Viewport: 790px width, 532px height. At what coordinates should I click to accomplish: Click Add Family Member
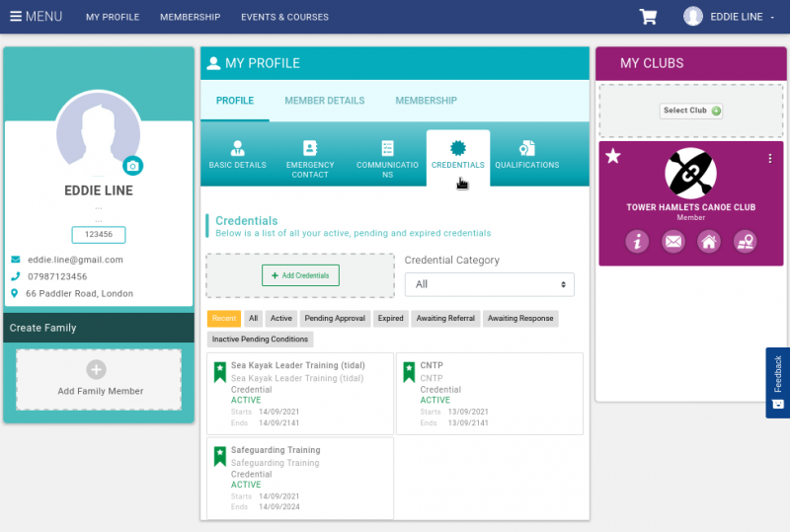click(x=99, y=379)
